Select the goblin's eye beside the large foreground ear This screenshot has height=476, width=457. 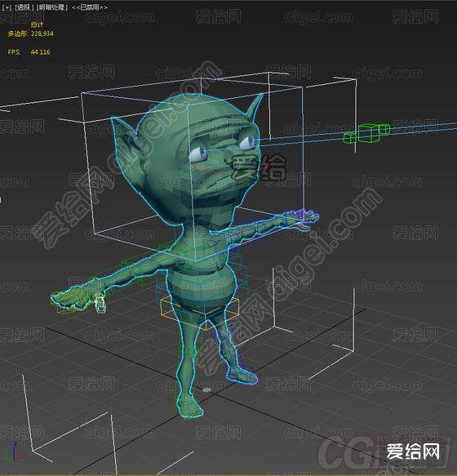pyautogui.click(x=198, y=154)
